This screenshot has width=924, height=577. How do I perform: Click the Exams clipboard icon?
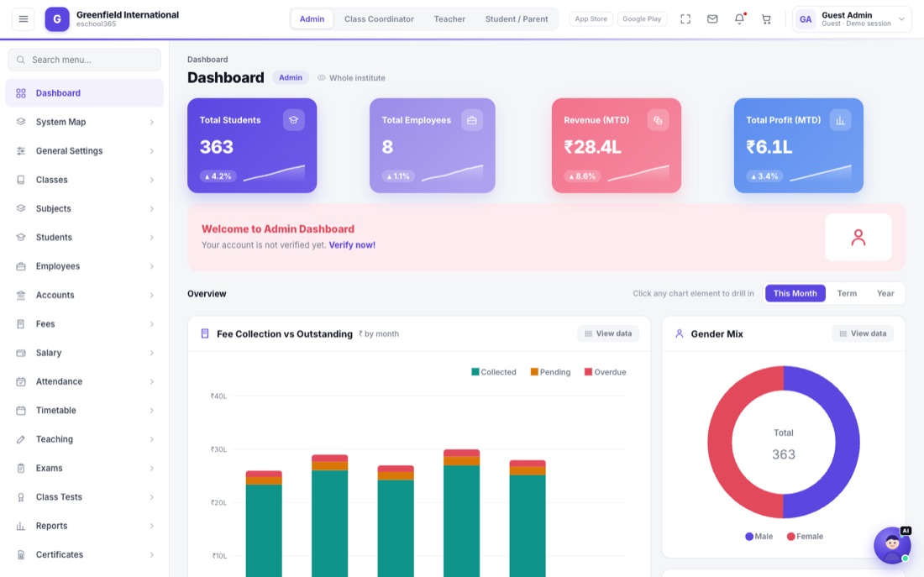21,469
